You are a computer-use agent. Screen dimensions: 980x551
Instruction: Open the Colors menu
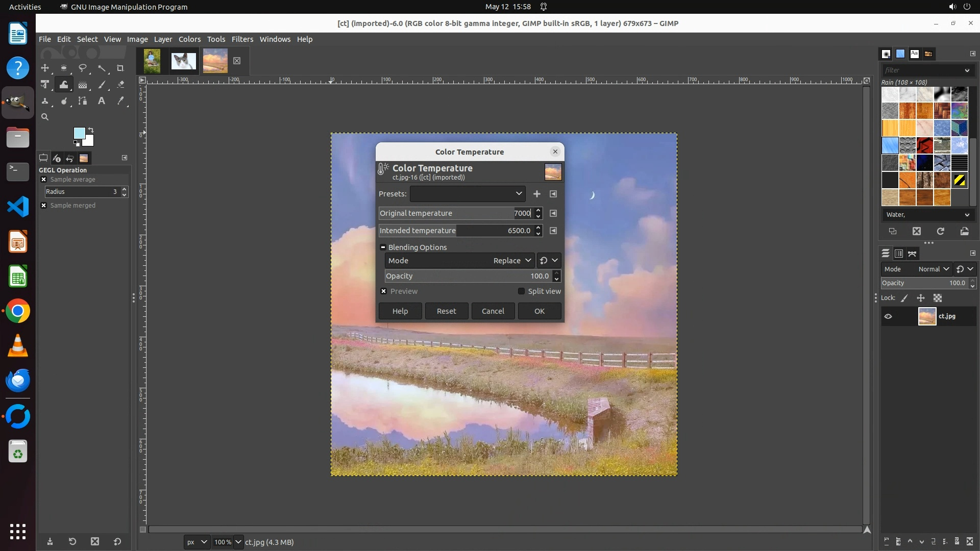(x=189, y=39)
